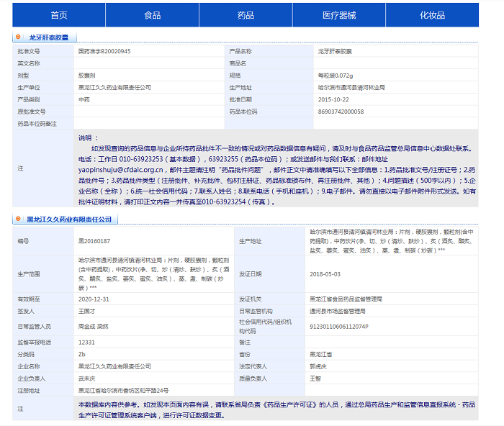Click company head 武未庆
Screen dimensions: 504x426
pos(87,379)
